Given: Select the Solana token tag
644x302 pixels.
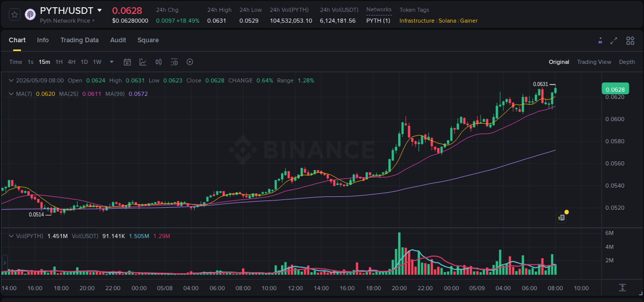Looking at the screenshot, I should coord(448,21).
